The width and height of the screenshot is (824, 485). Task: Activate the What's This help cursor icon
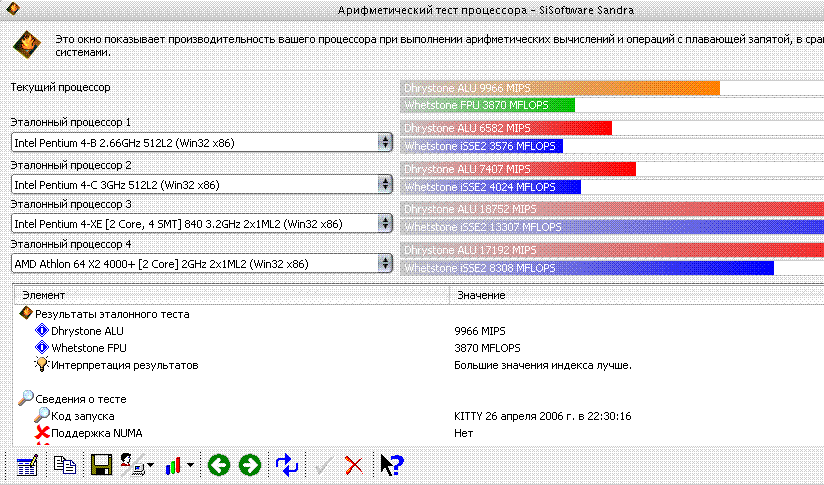[392, 465]
